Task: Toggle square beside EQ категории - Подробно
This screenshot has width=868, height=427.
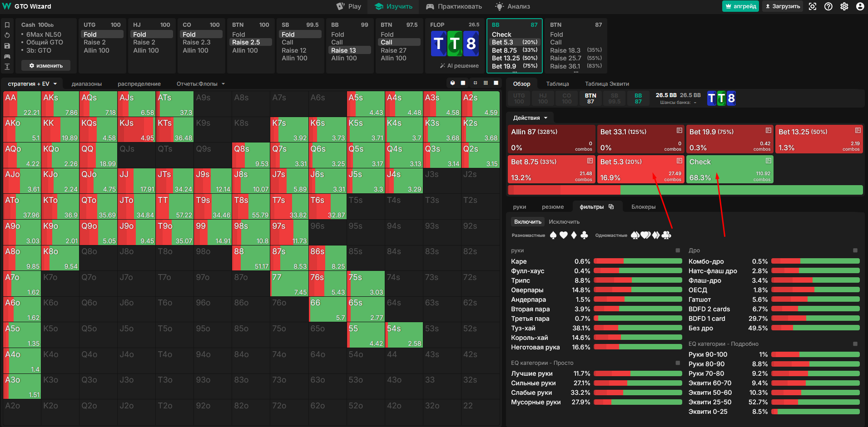Action: tap(855, 344)
